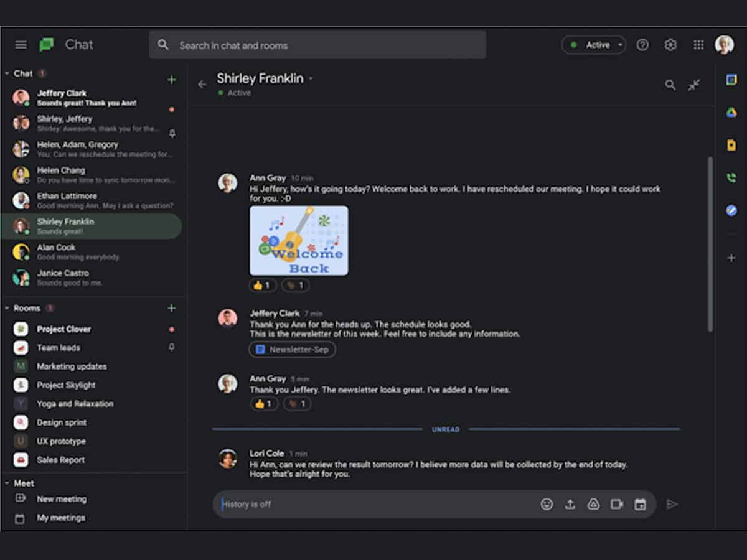The image size is (747, 560).
Task: Toggle second reaction on newsletter looks great message
Action: [x=298, y=404]
